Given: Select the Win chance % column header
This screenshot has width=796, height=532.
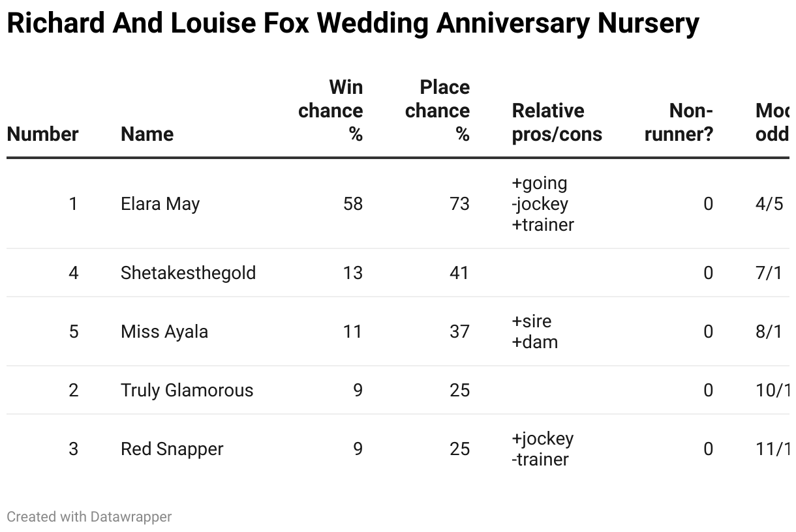Looking at the screenshot, I should click(x=331, y=111).
